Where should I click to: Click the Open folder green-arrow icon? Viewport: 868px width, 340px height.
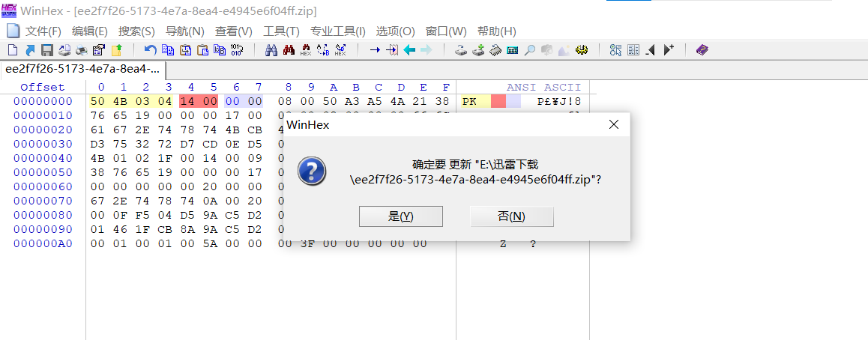click(x=117, y=49)
